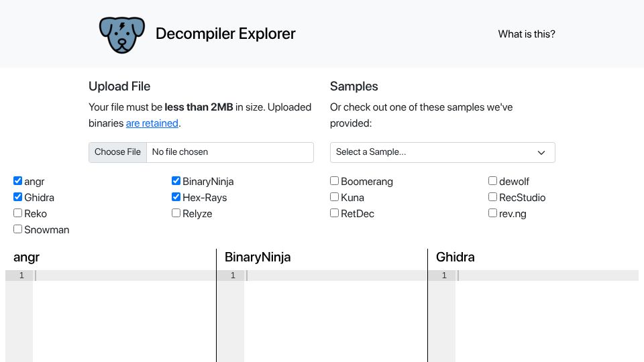Click the 'angr' pane heading
644x362 pixels.
coord(26,257)
